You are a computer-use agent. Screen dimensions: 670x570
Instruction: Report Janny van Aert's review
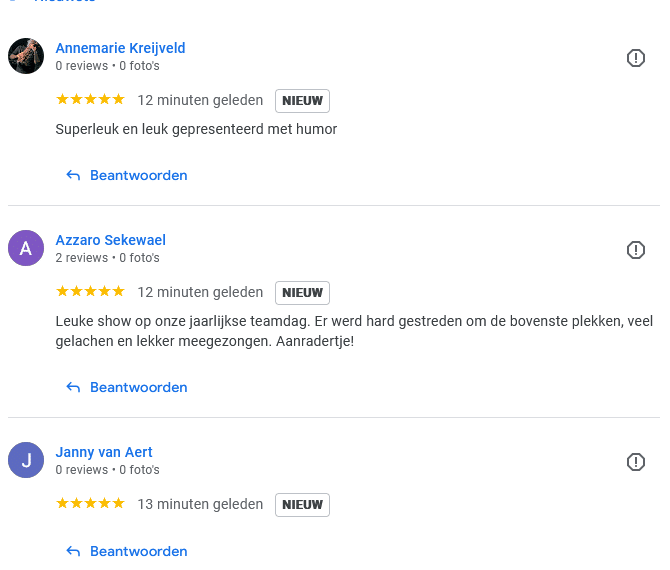pos(636,462)
